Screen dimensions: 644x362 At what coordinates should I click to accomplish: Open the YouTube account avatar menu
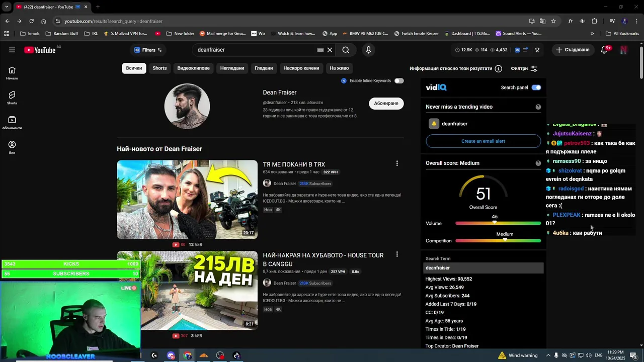624,50
